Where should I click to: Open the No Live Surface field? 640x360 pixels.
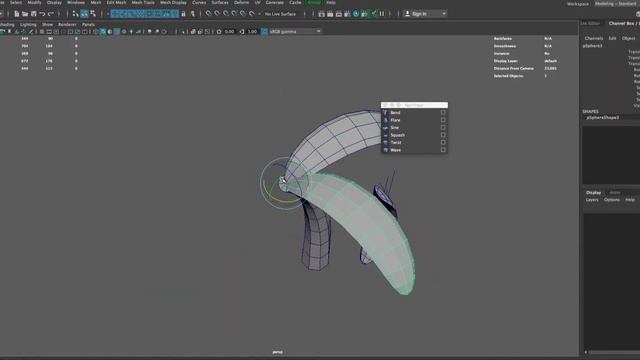pyautogui.click(x=281, y=14)
